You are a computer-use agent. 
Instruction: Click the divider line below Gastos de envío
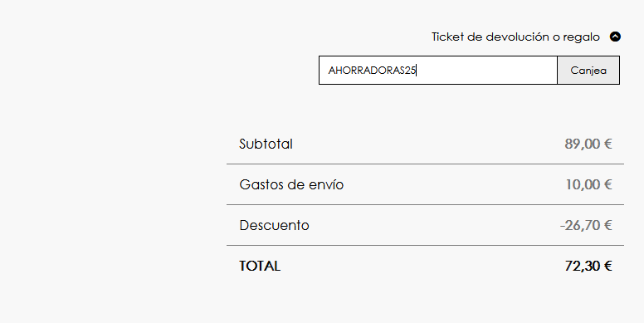(425, 205)
